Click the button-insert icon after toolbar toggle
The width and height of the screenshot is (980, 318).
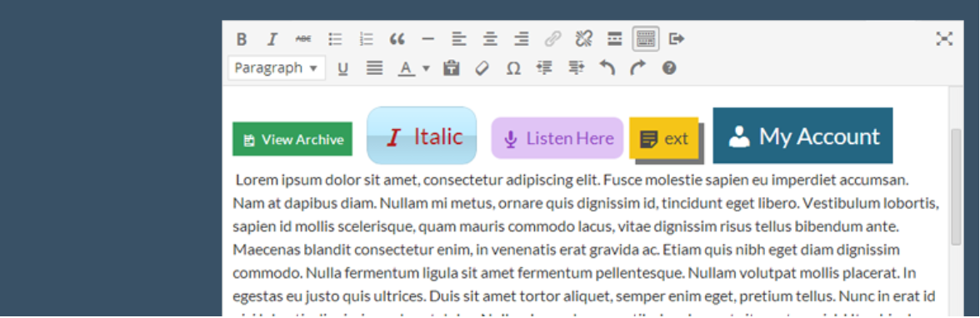pyautogui.click(x=677, y=39)
